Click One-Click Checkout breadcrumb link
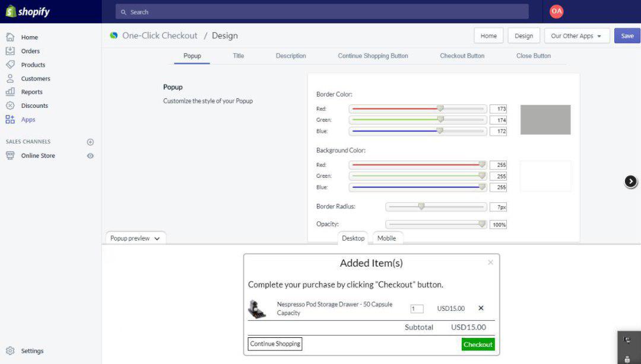This screenshot has width=641, height=364. (160, 36)
